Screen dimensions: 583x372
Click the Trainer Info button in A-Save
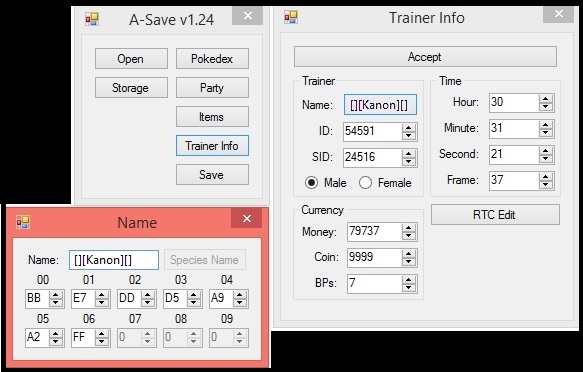[x=212, y=146]
